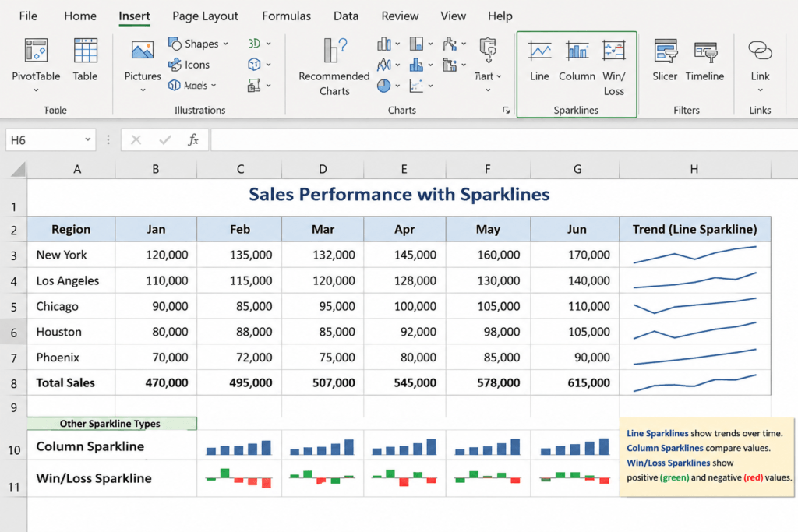The height and width of the screenshot is (532, 798).
Task: Insert a hierarchy treemap chart
Action: 416,44
